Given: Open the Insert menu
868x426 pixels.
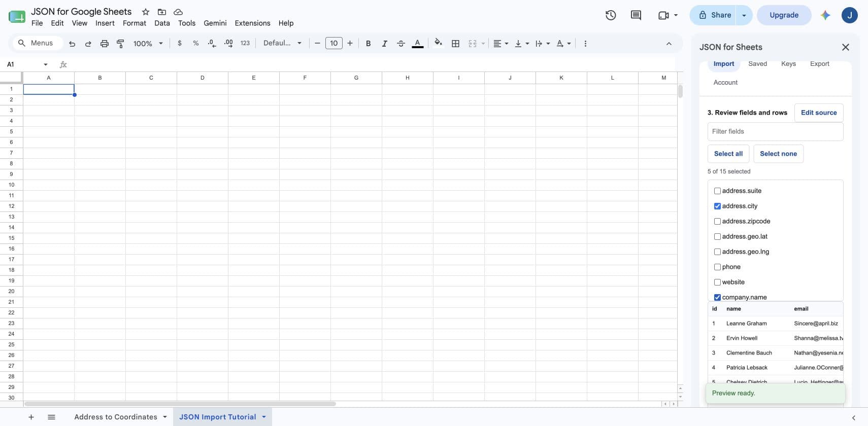Looking at the screenshot, I should point(105,23).
